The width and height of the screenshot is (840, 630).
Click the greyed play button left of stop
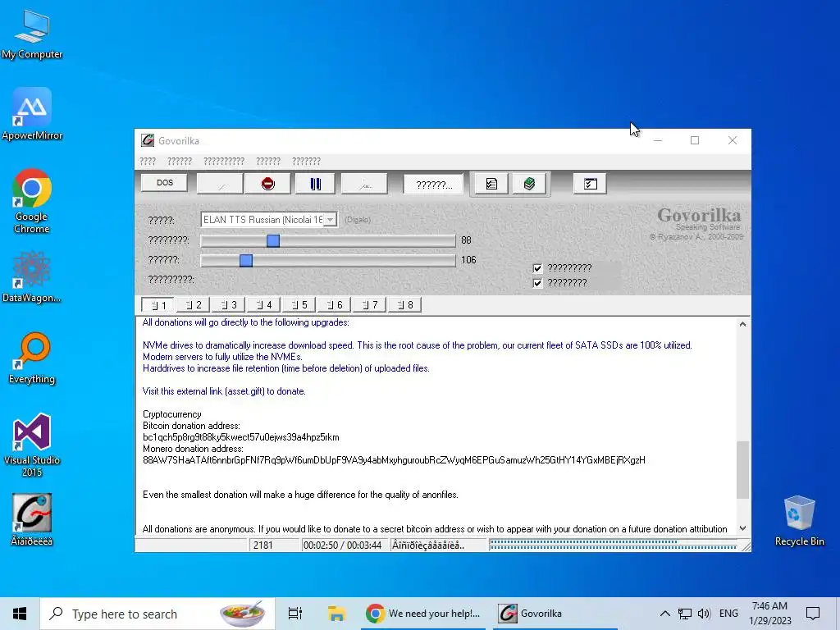click(220, 184)
